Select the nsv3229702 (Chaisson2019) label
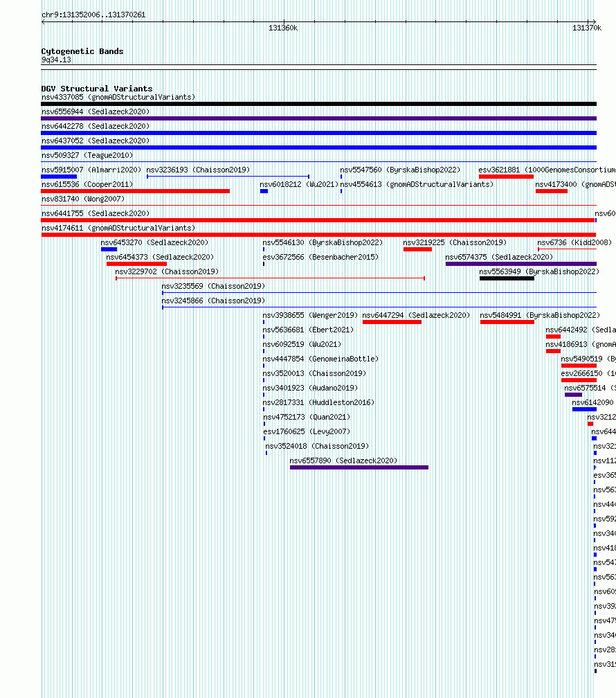 [x=167, y=271]
